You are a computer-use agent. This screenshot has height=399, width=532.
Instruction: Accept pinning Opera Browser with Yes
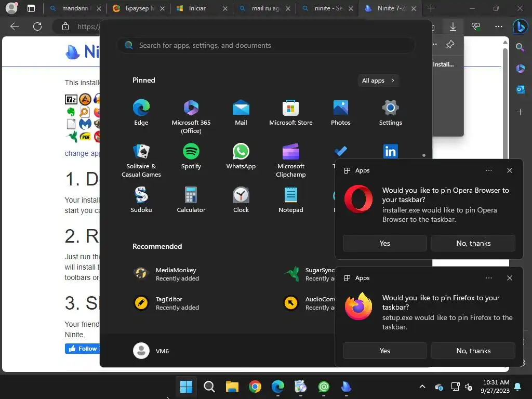[x=385, y=243]
